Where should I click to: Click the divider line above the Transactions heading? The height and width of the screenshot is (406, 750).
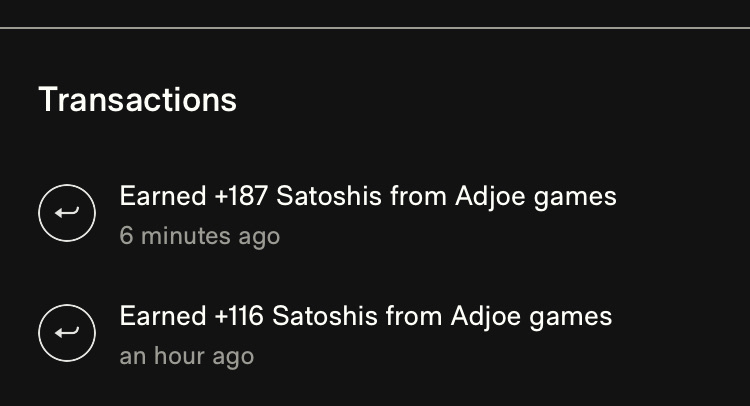375,28
